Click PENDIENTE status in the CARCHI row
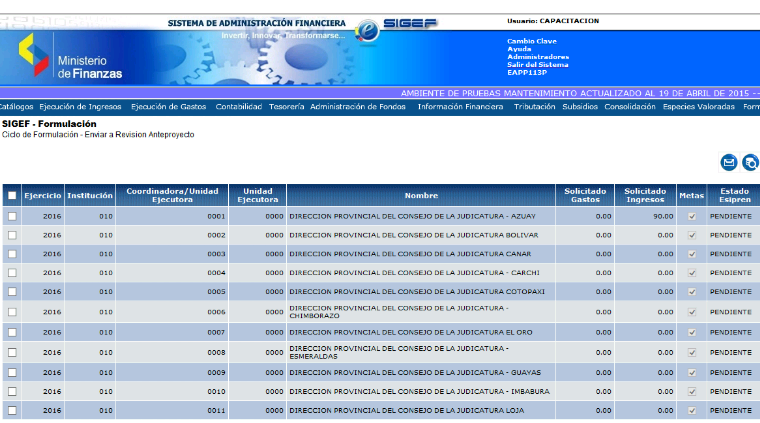Screen dimensions: 760x423 click(x=731, y=273)
